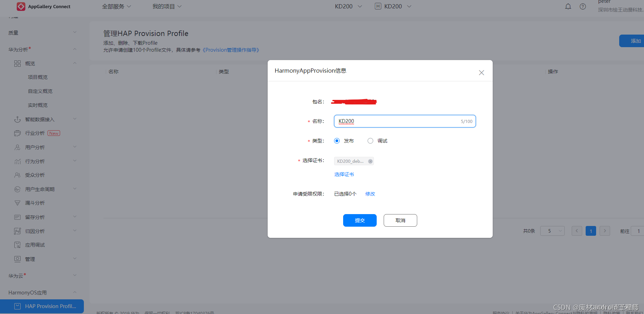Click the 操作 column header

click(x=553, y=72)
